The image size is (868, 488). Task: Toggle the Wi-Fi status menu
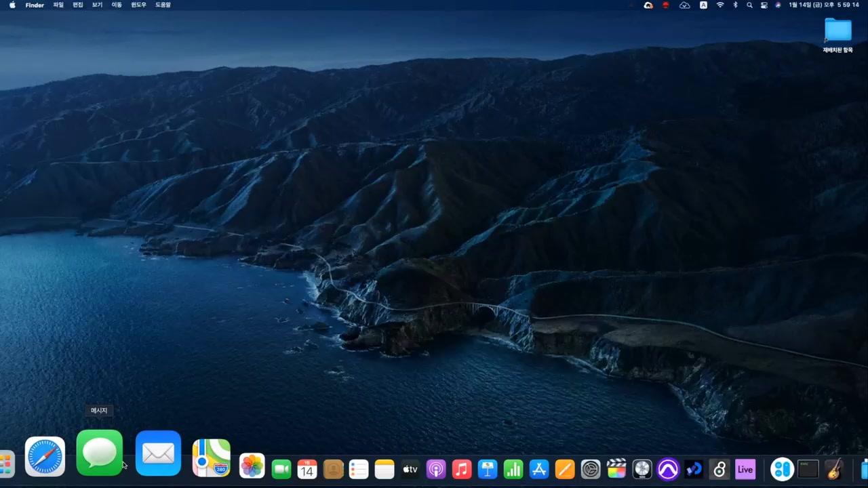tap(720, 5)
